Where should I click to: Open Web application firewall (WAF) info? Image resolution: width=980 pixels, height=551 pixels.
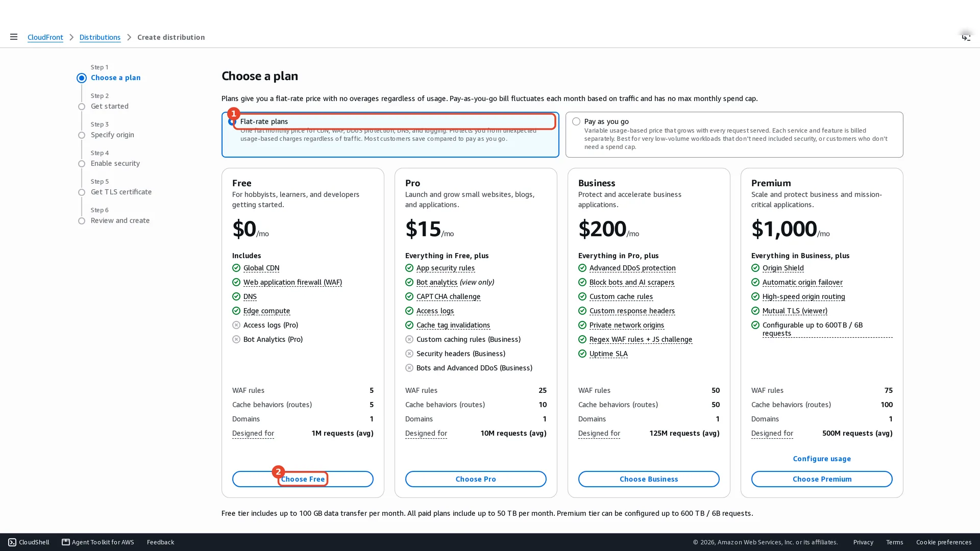point(292,282)
